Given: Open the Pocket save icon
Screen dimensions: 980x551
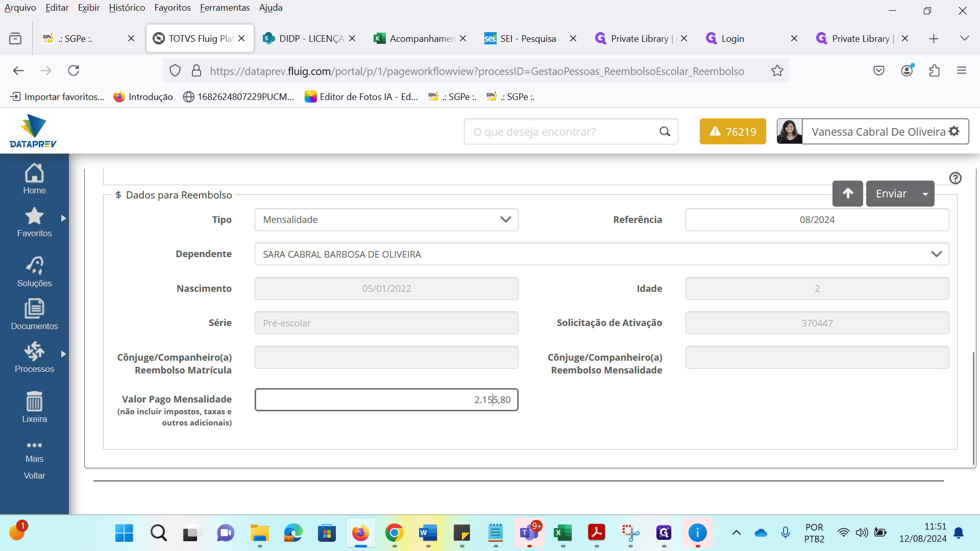Looking at the screenshot, I should (x=879, y=70).
